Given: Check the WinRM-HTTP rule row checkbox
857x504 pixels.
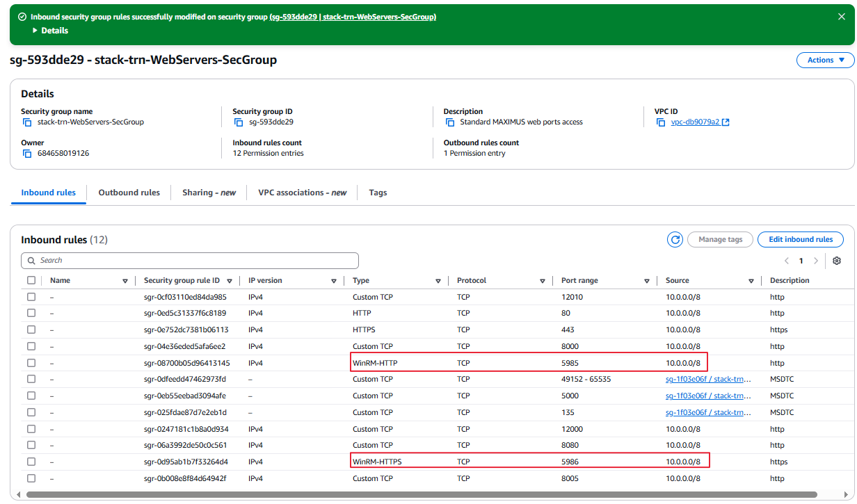Looking at the screenshot, I should tap(31, 363).
